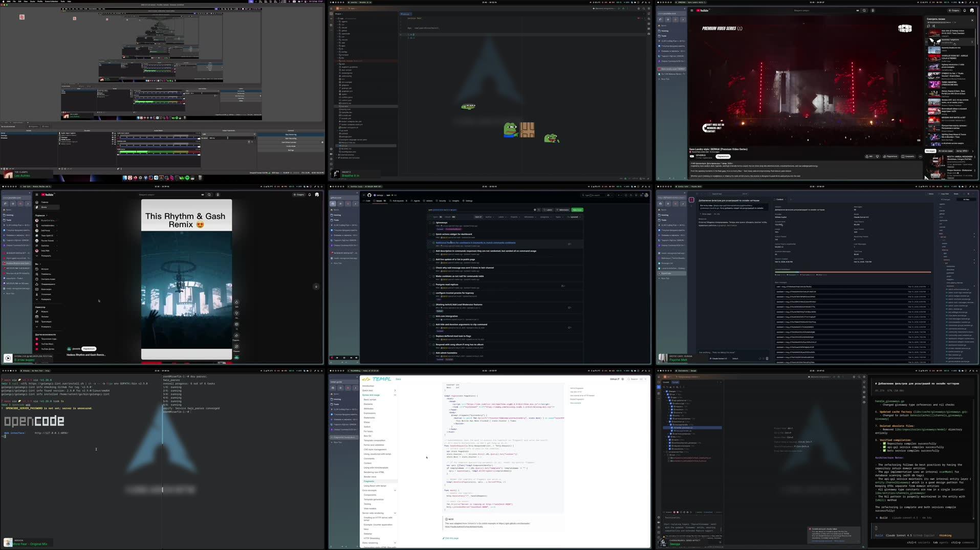Expand the Quick start section in the TEMPL sidebar

[x=394, y=390]
